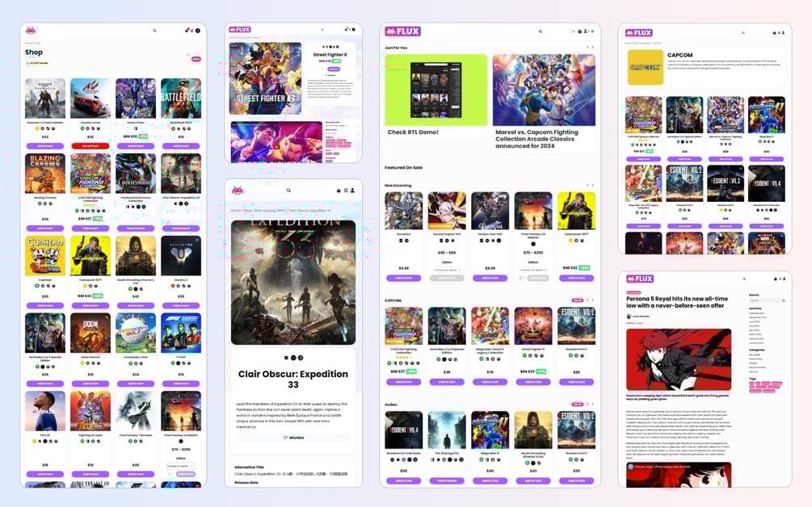Viewport: 812px width, 507px height.
Task: Click the search icon in Shop panel header
Action: (154, 31)
